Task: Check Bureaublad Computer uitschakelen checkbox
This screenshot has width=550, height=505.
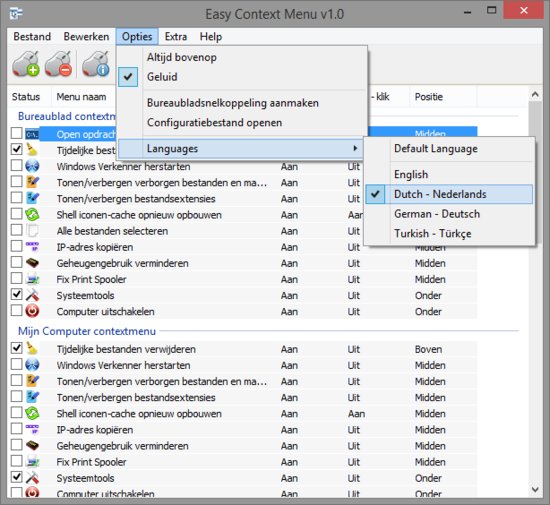Action: (16, 311)
